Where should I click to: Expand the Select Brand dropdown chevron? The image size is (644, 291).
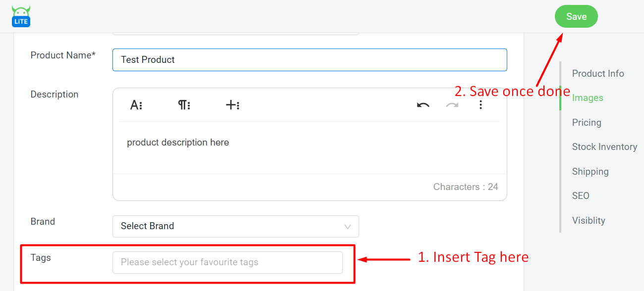[x=348, y=227]
